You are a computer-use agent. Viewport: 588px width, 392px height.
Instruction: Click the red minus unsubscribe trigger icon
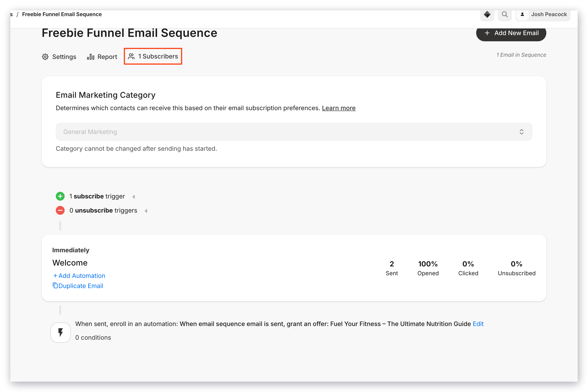point(60,211)
